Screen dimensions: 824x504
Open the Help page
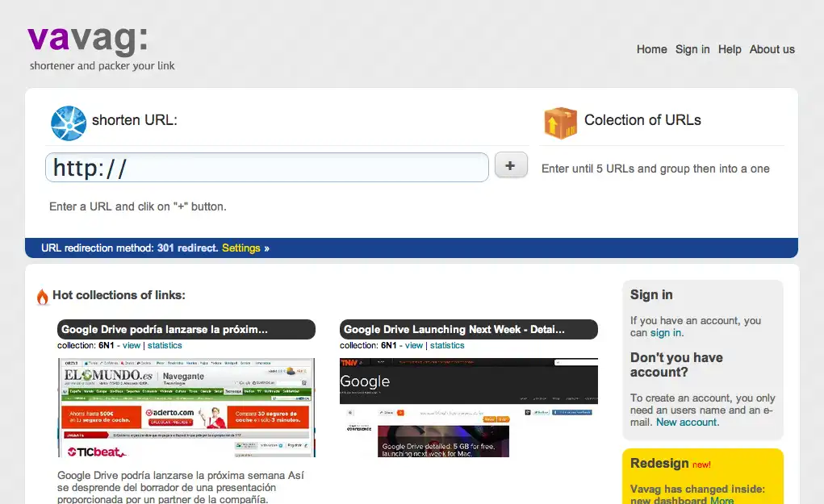click(730, 49)
